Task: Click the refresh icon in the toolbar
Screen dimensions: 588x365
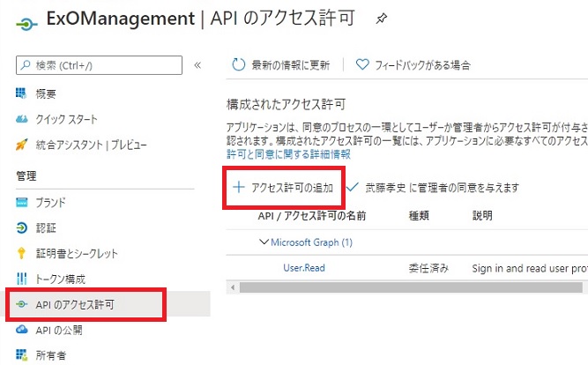Action: tap(238, 65)
